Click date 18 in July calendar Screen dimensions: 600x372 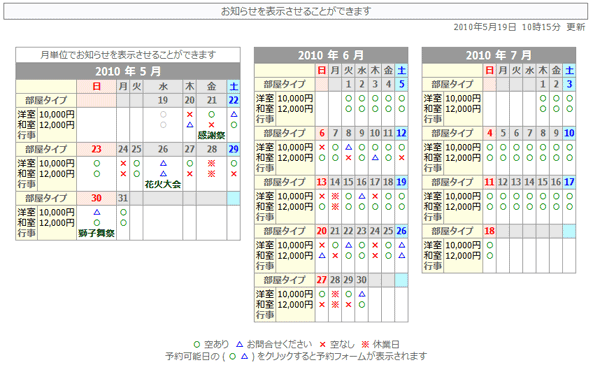(490, 231)
